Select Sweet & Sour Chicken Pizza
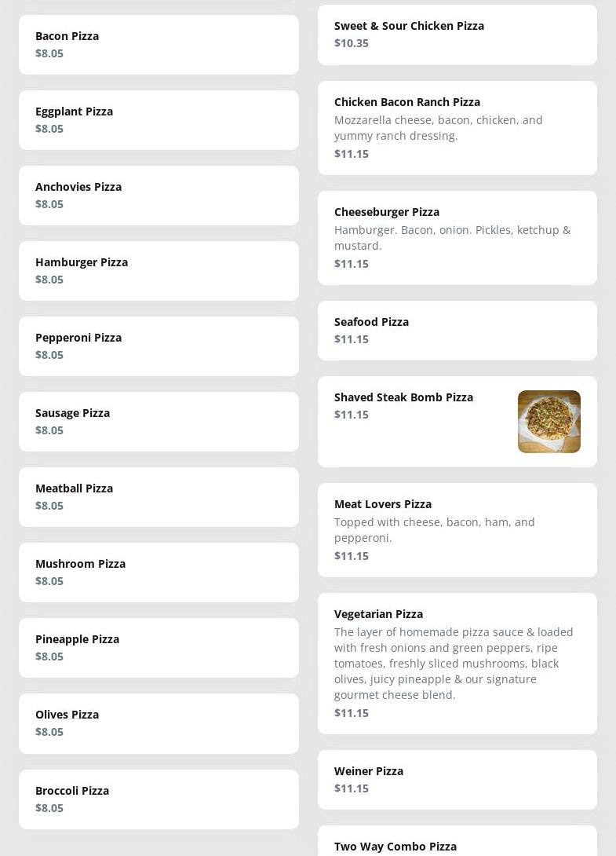Viewport: 616px width, 856px height. click(x=457, y=35)
